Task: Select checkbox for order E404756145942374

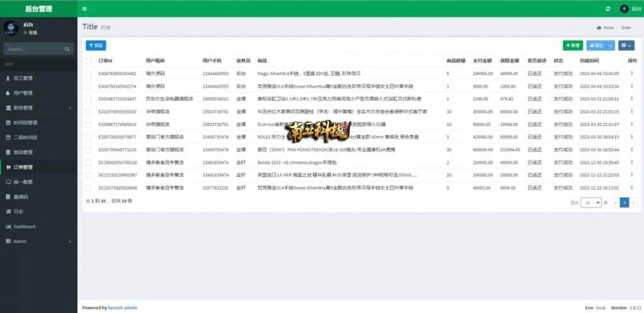Action: coord(89,86)
